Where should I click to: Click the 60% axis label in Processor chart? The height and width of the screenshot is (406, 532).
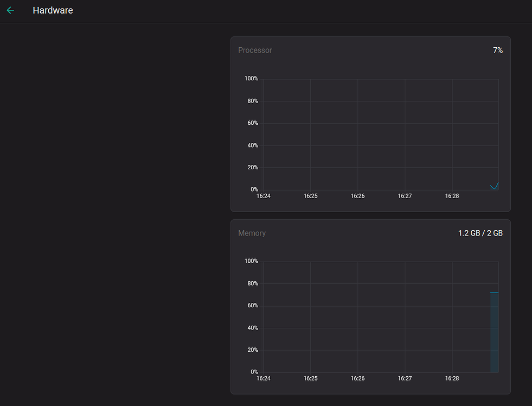tap(253, 123)
